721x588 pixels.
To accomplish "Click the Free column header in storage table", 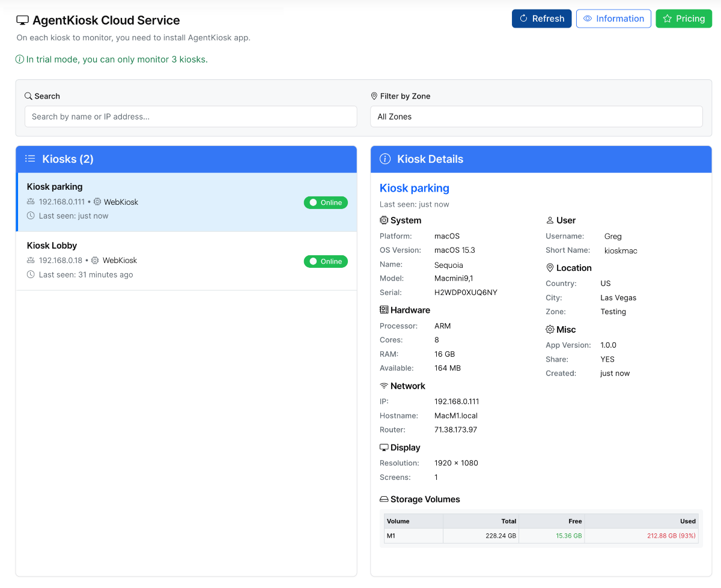I will coord(552,521).
